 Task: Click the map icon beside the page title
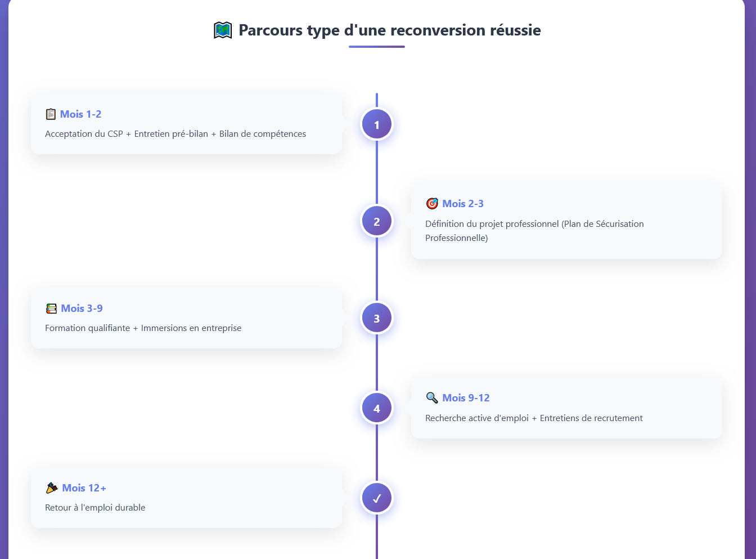tap(223, 30)
